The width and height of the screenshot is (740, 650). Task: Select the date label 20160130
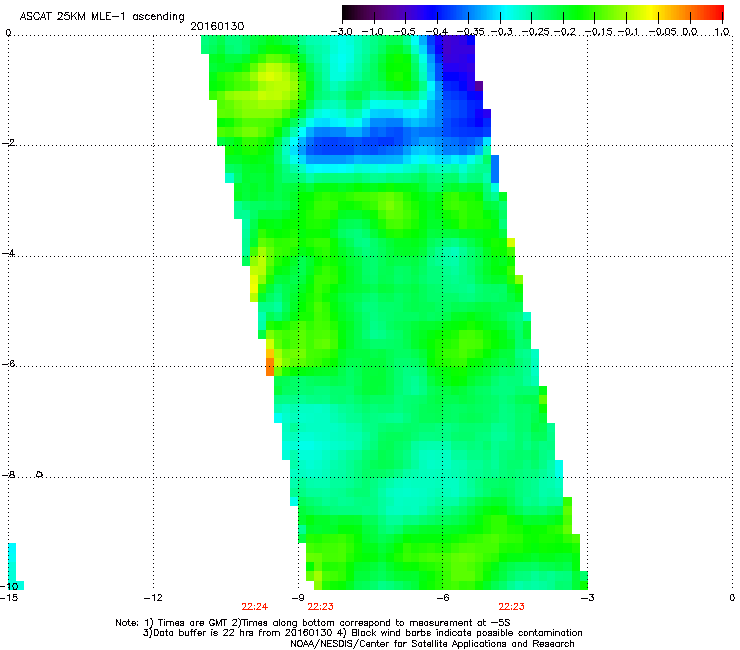click(217, 26)
